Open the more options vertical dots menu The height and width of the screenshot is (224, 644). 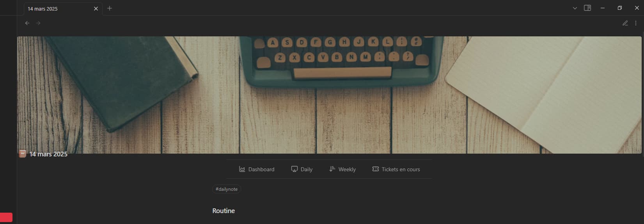click(636, 23)
